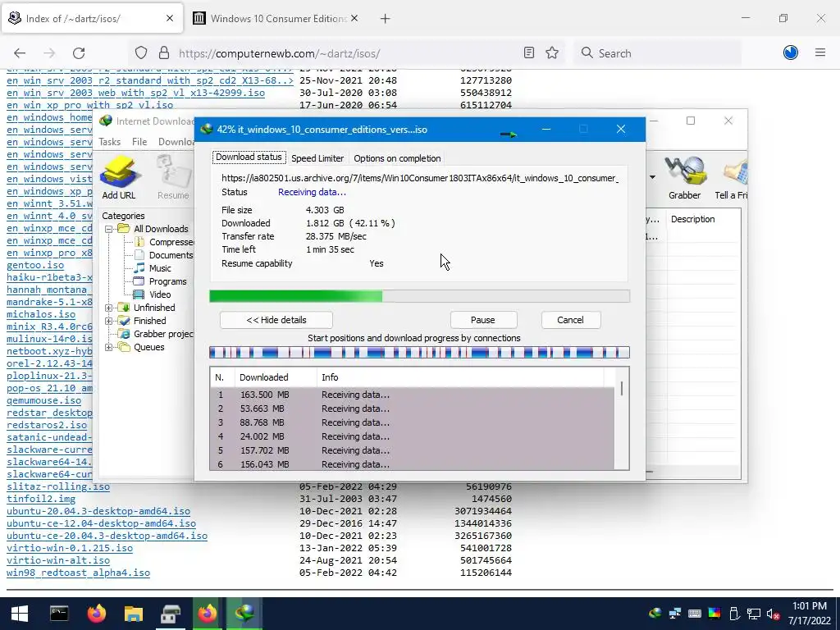The height and width of the screenshot is (630, 840).
Task: Toggle reader view icon in address bar
Action: [x=529, y=52]
